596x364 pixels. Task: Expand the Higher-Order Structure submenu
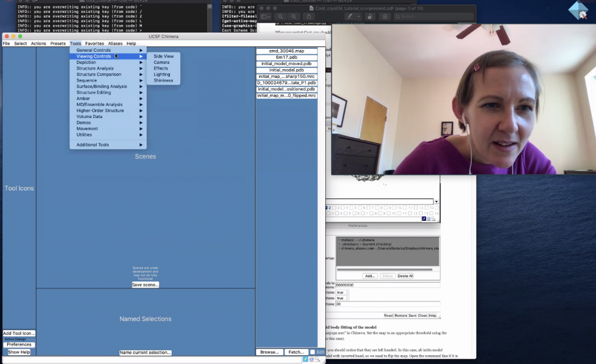tap(108, 110)
